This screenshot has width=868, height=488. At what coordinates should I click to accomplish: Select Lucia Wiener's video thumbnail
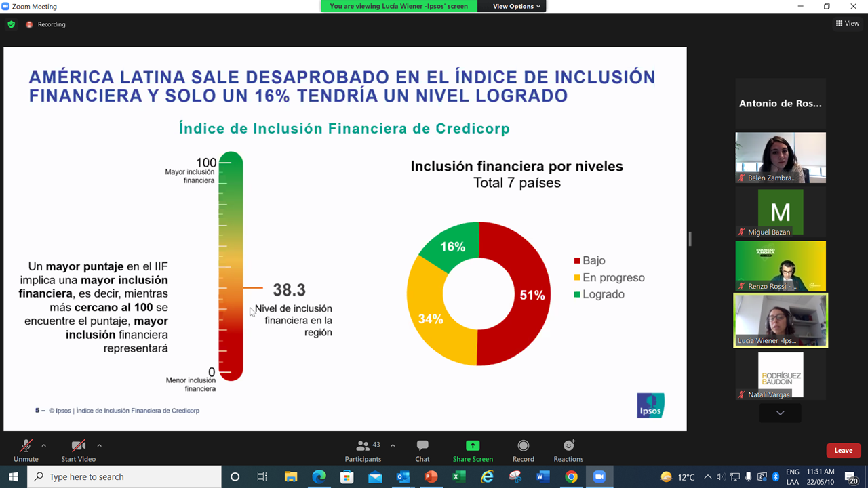tap(781, 320)
